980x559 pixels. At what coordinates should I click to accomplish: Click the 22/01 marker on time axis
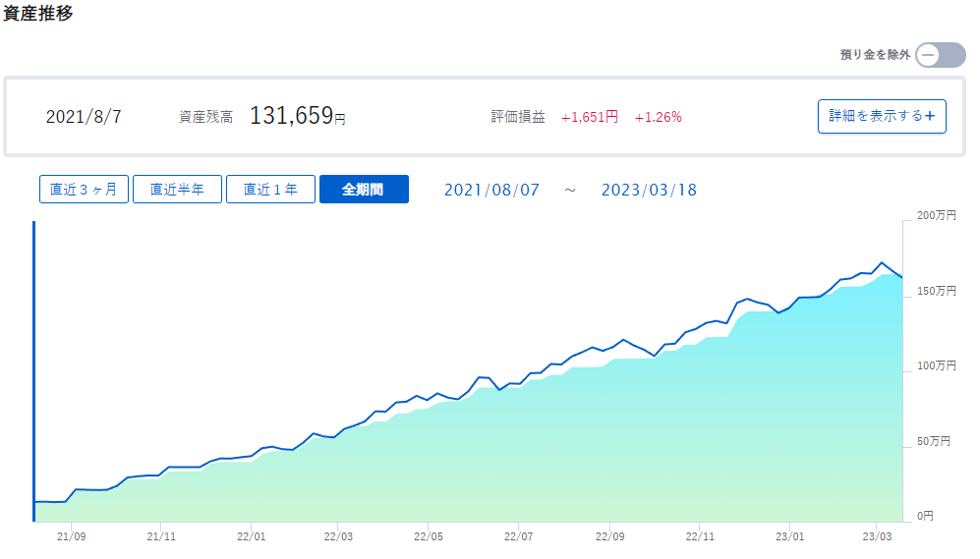tap(252, 536)
